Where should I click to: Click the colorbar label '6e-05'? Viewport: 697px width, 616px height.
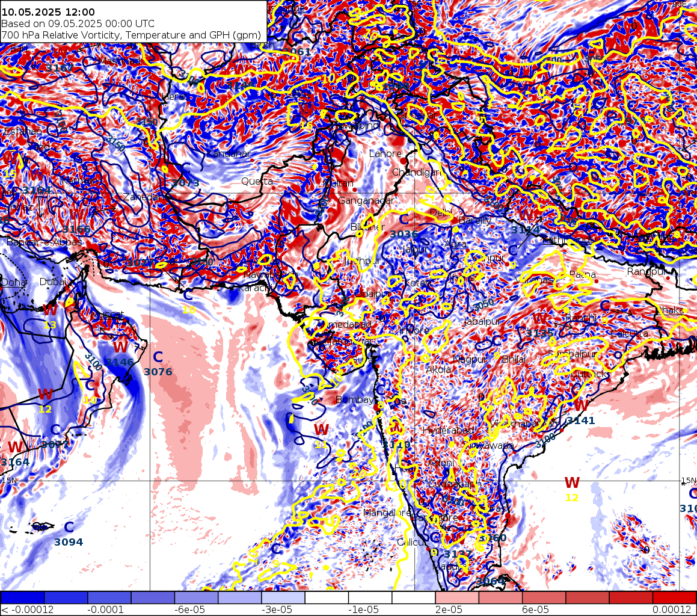pos(535,609)
